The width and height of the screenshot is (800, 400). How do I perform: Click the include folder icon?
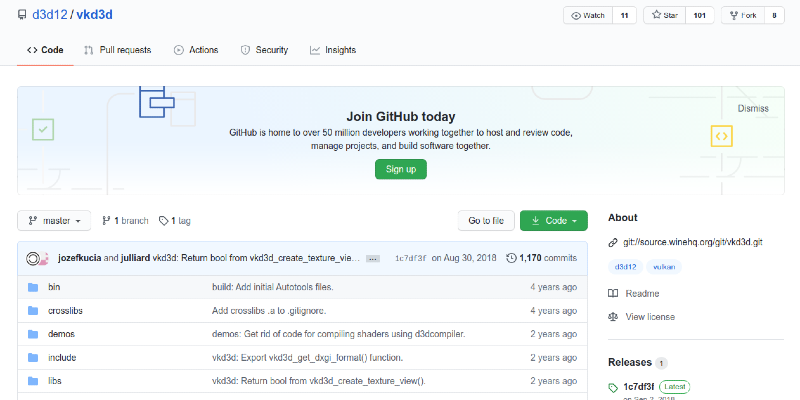[x=32, y=357]
